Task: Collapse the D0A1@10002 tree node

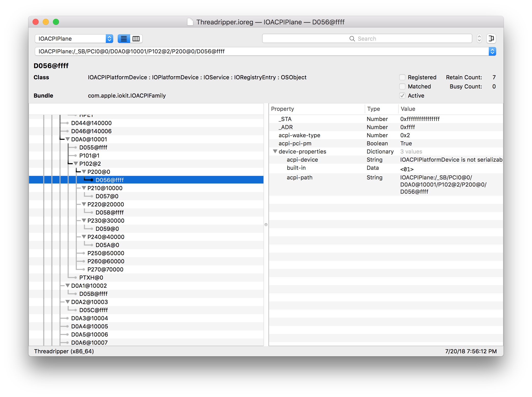Action: [68, 286]
